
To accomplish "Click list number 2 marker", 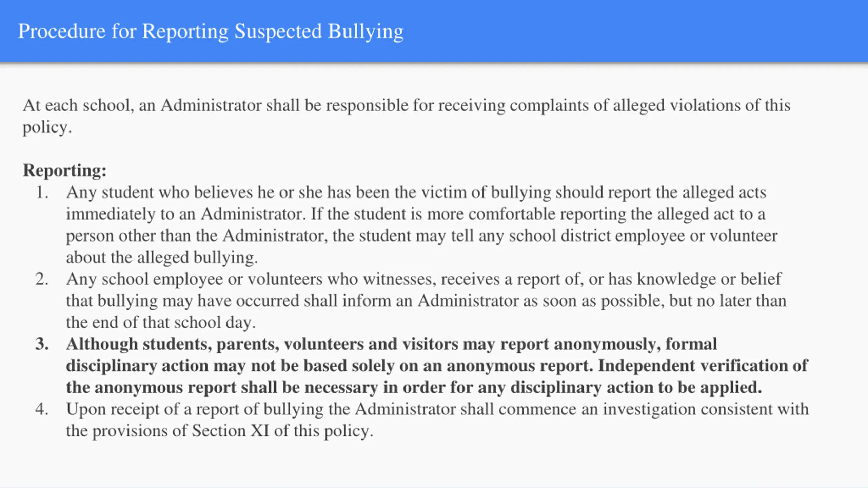I will [x=42, y=279].
